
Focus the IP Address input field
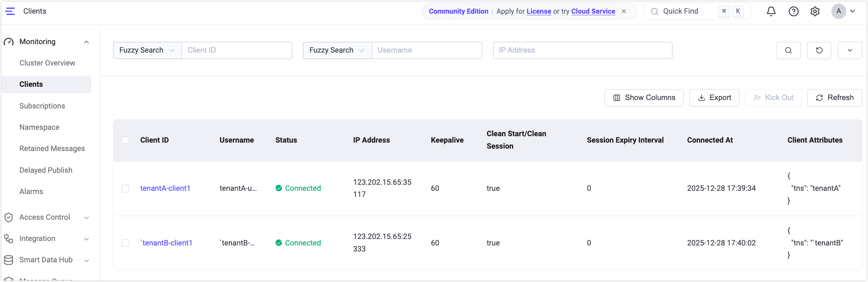(583, 50)
